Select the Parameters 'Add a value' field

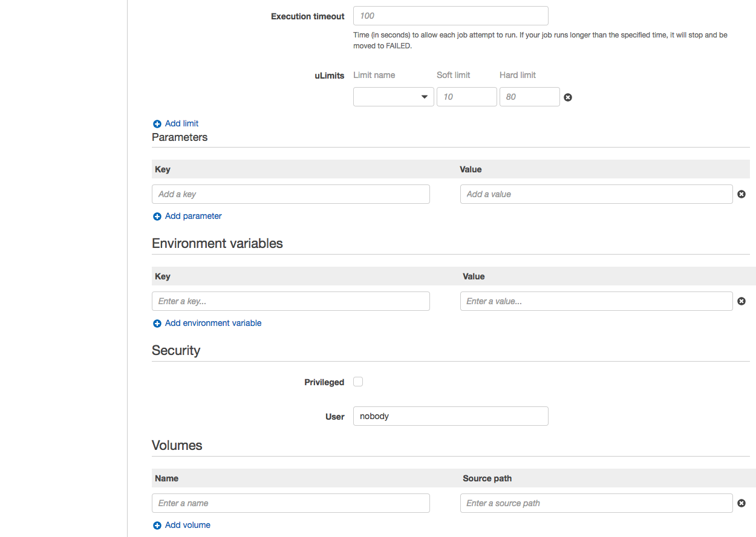596,194
